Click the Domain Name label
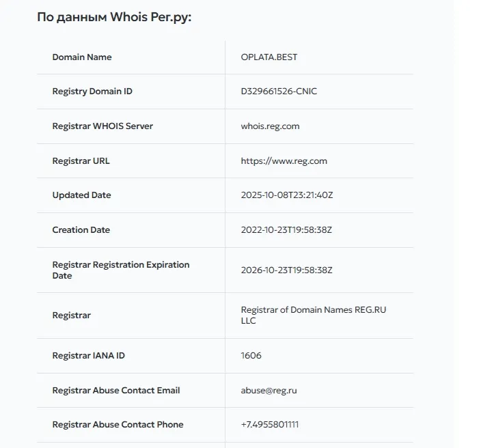481x448 pixels. [82, 57]
